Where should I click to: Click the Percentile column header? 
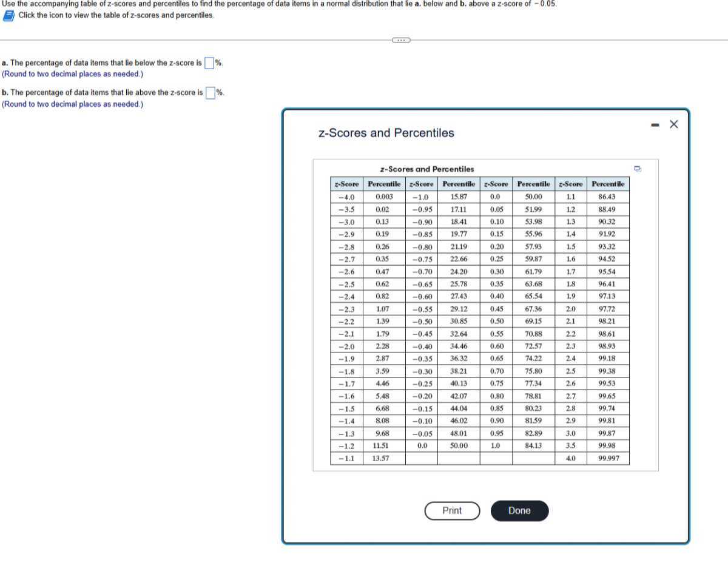pos(383,184)
